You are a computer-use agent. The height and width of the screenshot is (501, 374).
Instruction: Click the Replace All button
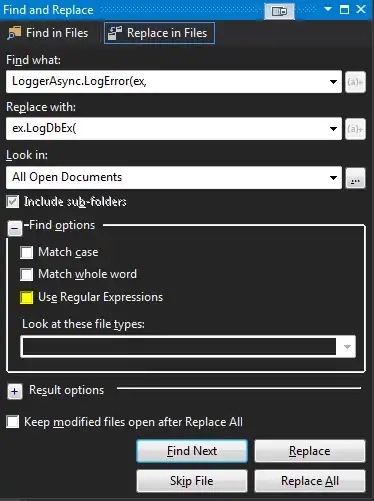(x=310, y=481)
